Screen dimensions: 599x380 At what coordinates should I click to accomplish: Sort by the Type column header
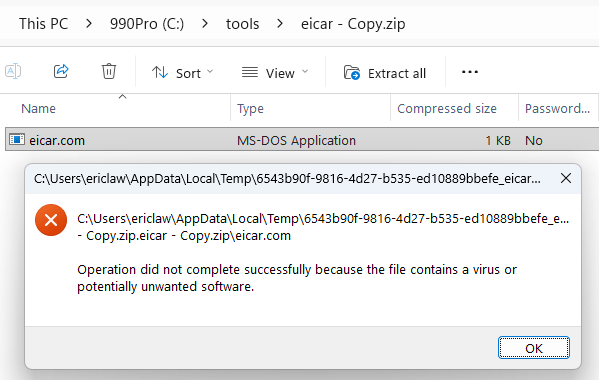(250, 109)
